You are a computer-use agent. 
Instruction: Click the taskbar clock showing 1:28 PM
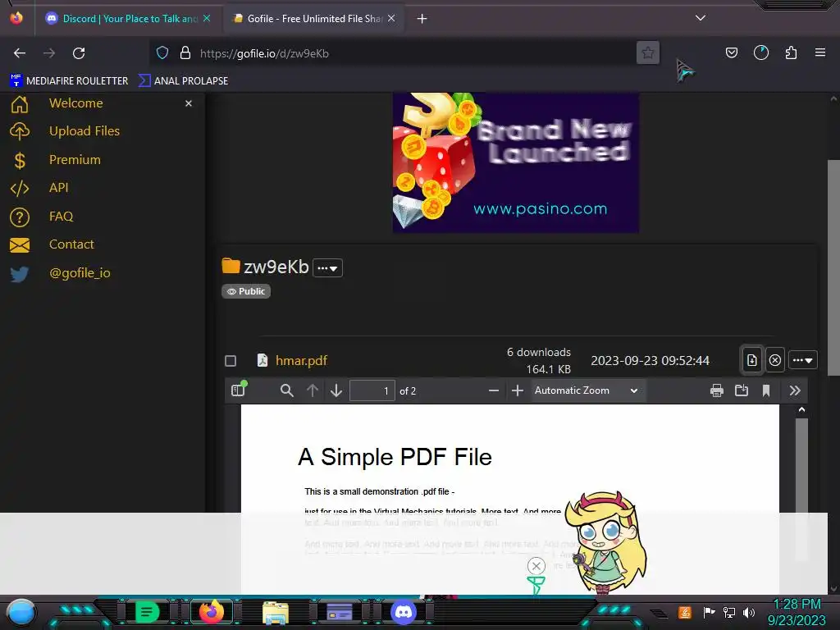797,612
